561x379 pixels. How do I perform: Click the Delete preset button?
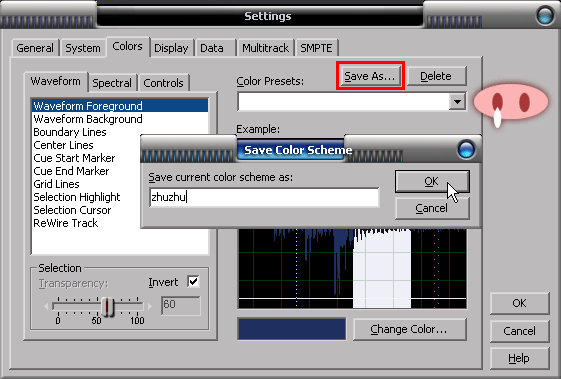pos(436,76)
